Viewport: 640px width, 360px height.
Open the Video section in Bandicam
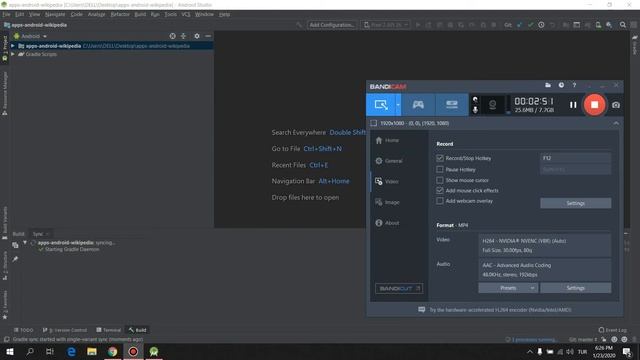(x=387, y=182)
